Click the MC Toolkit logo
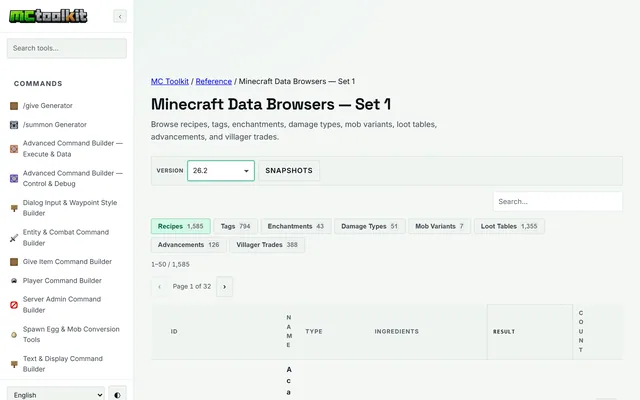Viewport: 640px width, 400px height. [48, 16]
